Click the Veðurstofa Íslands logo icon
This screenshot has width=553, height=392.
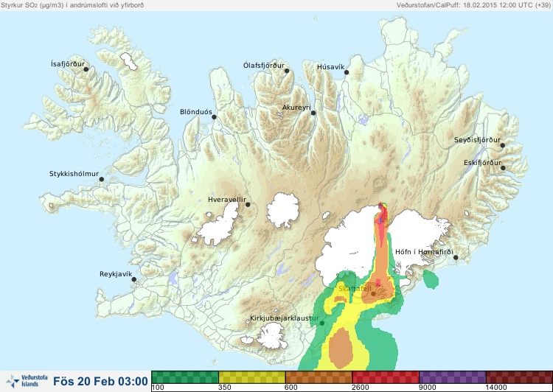(x=13, y=382)
